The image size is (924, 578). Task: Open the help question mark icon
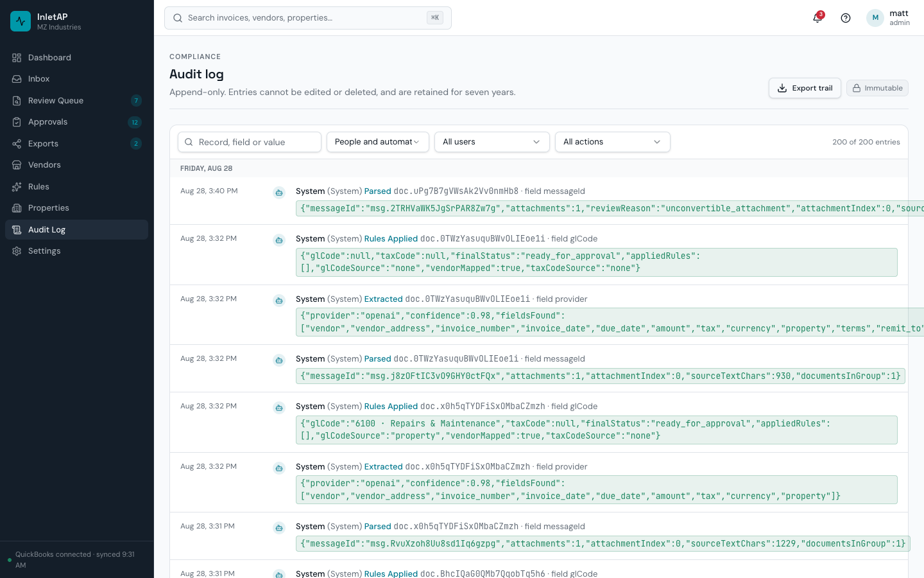846,18
